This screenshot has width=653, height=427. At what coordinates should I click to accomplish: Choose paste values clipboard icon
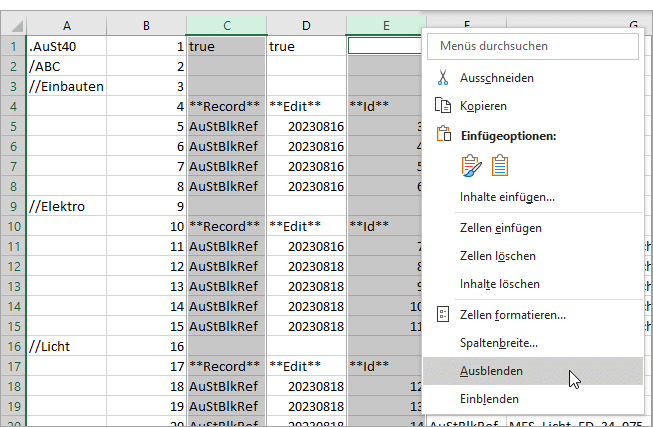click(500, 166)
